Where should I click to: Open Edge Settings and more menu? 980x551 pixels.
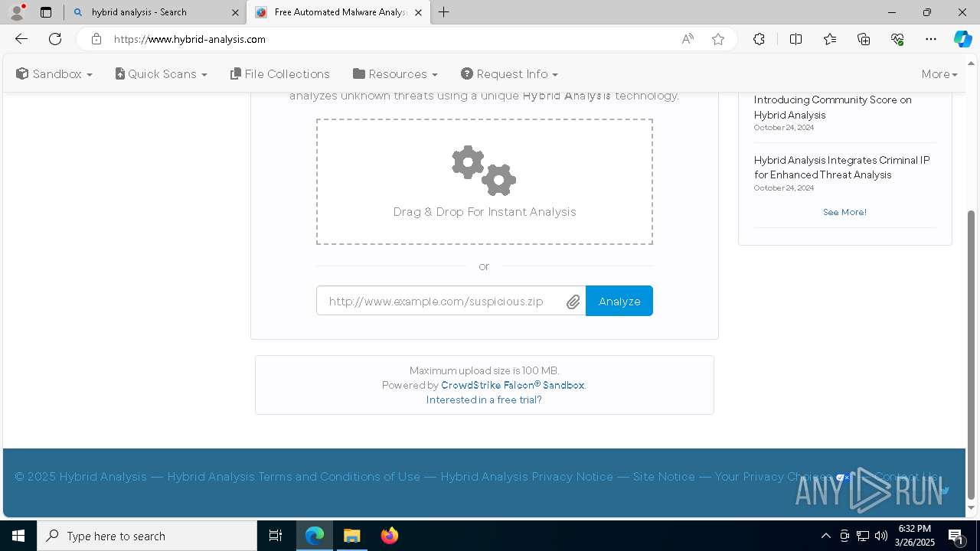pos(931,39)
